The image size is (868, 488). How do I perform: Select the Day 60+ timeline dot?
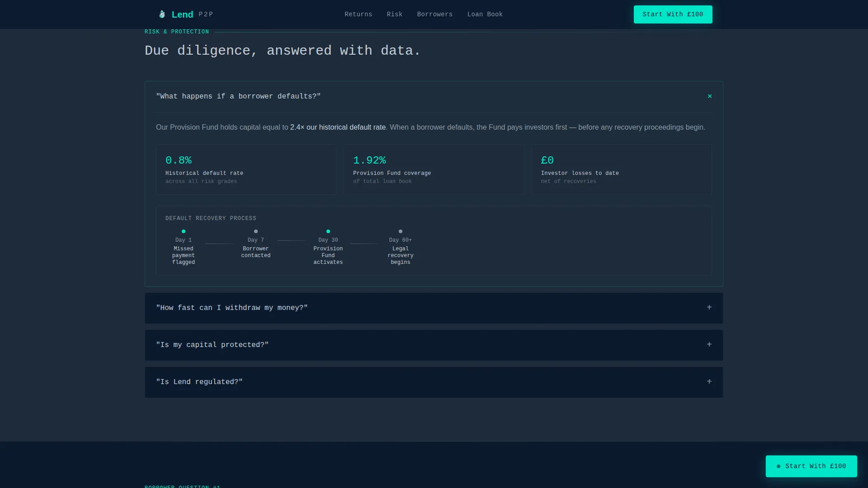(x=401, y=231)
